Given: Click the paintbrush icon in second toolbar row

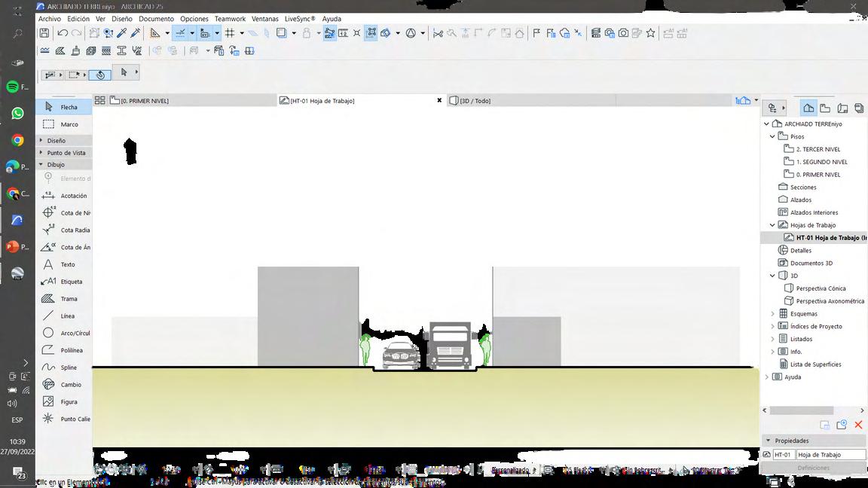Looking at the screenshot, I should tap(76, 51).
